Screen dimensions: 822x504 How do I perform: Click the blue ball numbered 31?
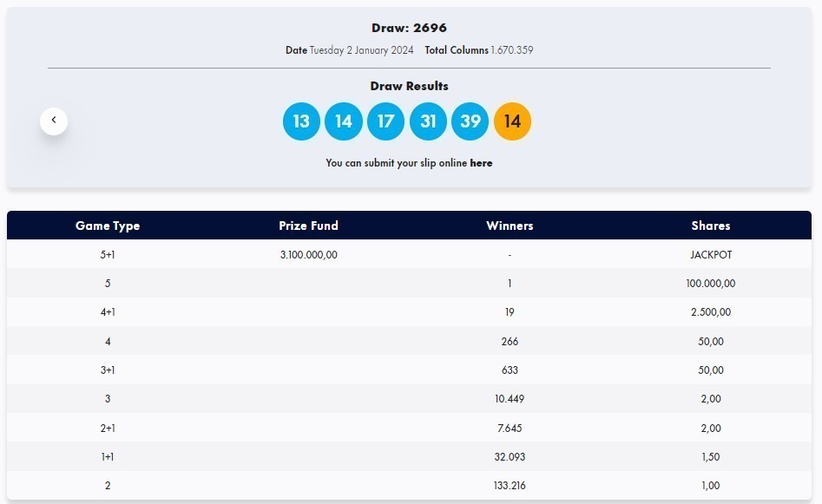pos(428,121)
